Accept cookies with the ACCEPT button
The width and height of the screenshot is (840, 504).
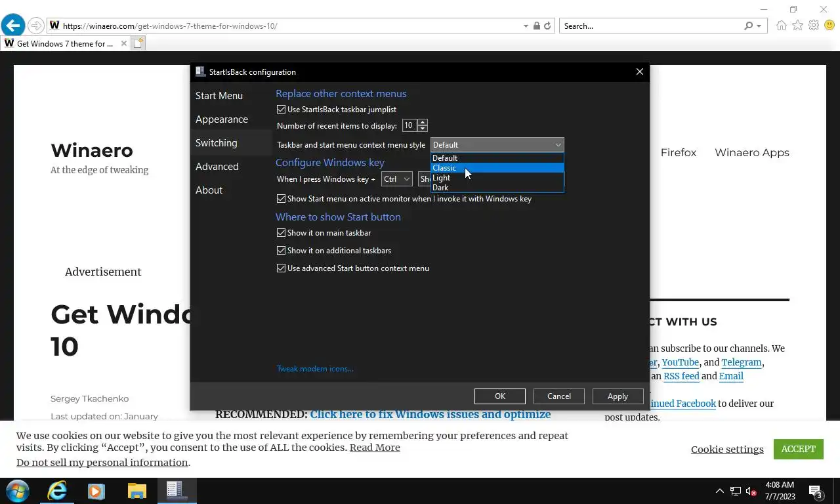798,449
